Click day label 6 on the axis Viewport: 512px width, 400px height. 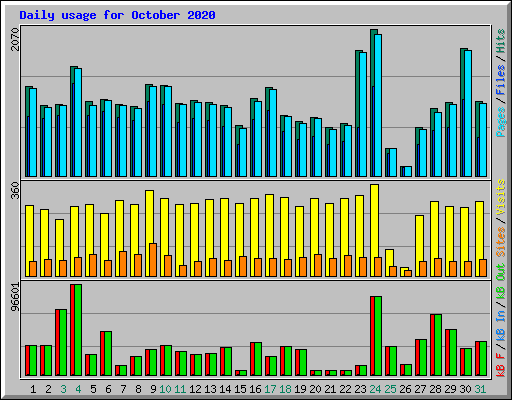[108, 389]
